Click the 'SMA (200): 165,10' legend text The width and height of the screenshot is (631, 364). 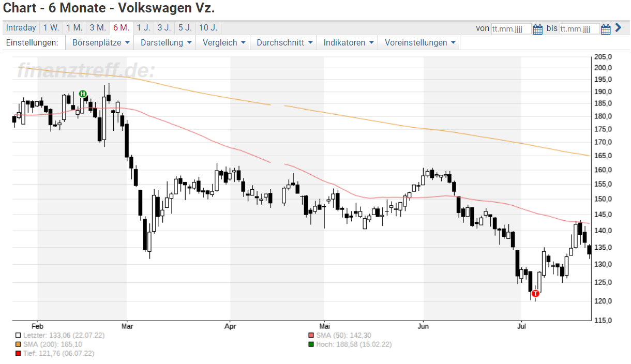[x=53, y=344]
